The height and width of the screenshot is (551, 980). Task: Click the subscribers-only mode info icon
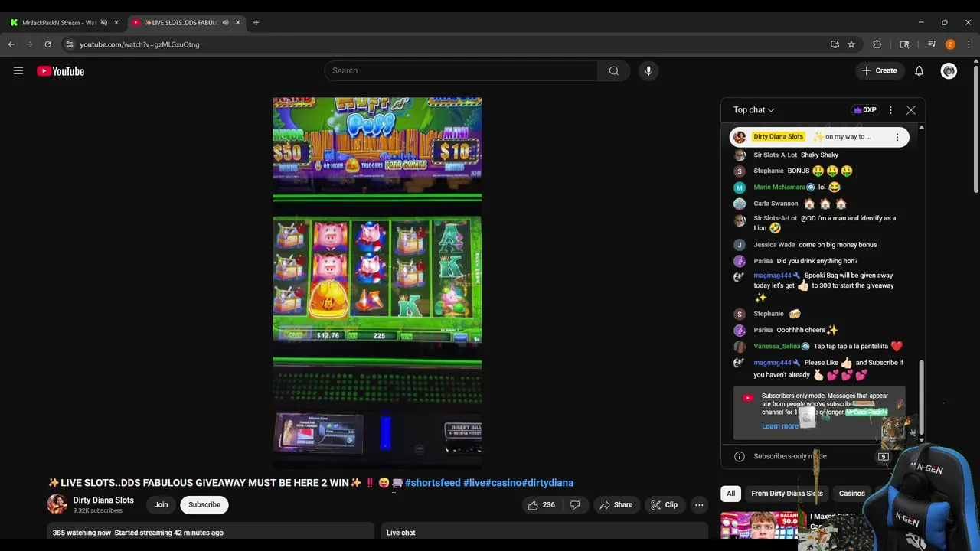(740, 457)
